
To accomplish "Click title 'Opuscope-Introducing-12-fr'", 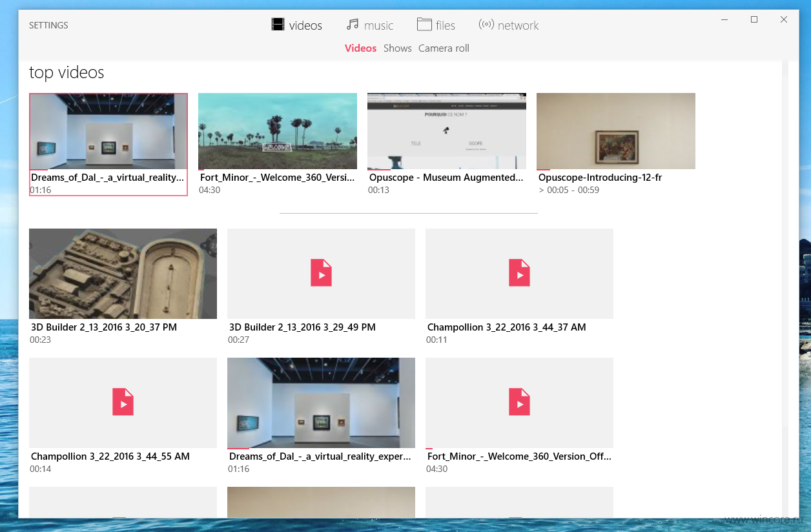I will 600,177.
